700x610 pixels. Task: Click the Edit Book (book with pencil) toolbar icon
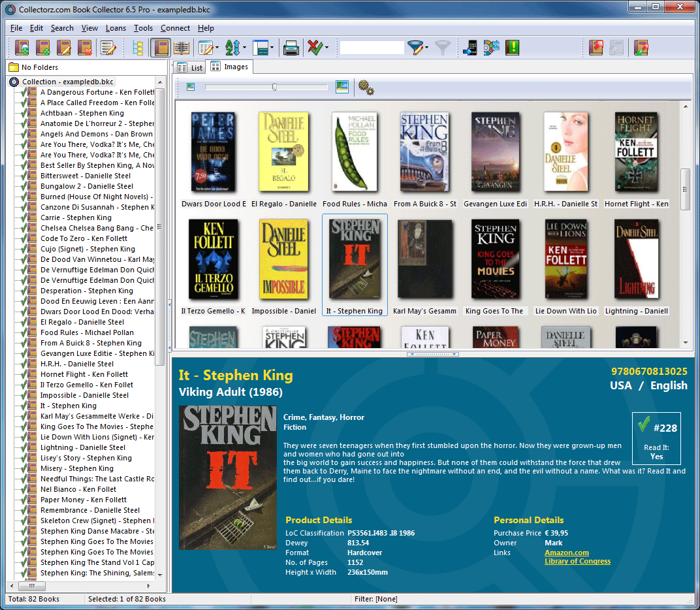pos(64,47)
